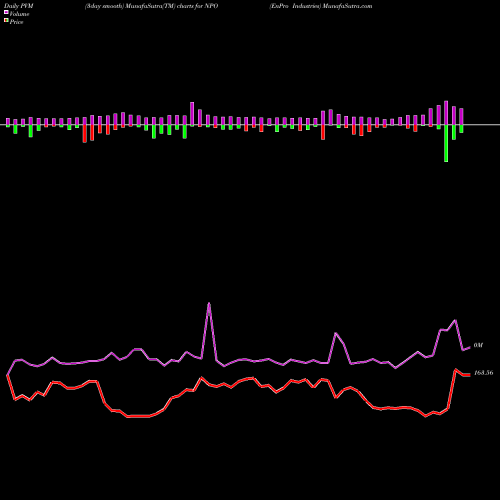The image size is (500, 500).
Task: Select the 'Price' legend label
Action: pyautogui.click(x=16, y=22)
